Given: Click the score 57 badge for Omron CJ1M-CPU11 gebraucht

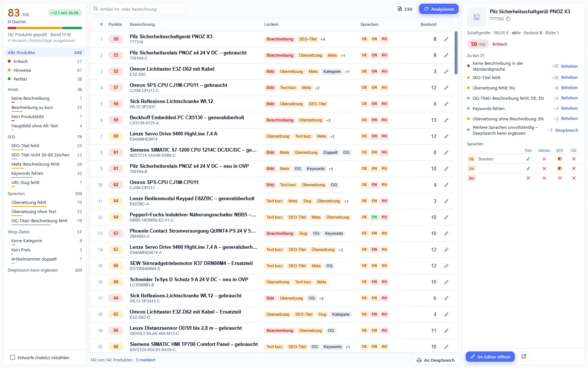Looking at the screenshot, I should pos(116,88).
